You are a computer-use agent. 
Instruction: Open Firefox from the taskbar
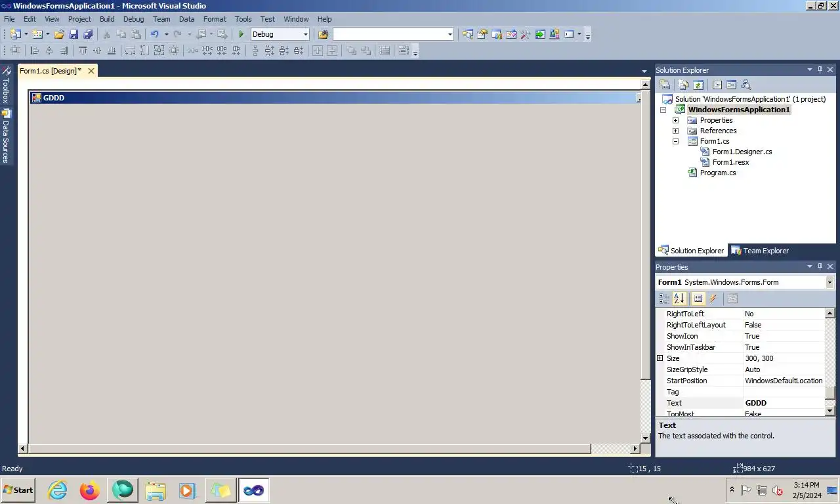(x=90, y=490)
